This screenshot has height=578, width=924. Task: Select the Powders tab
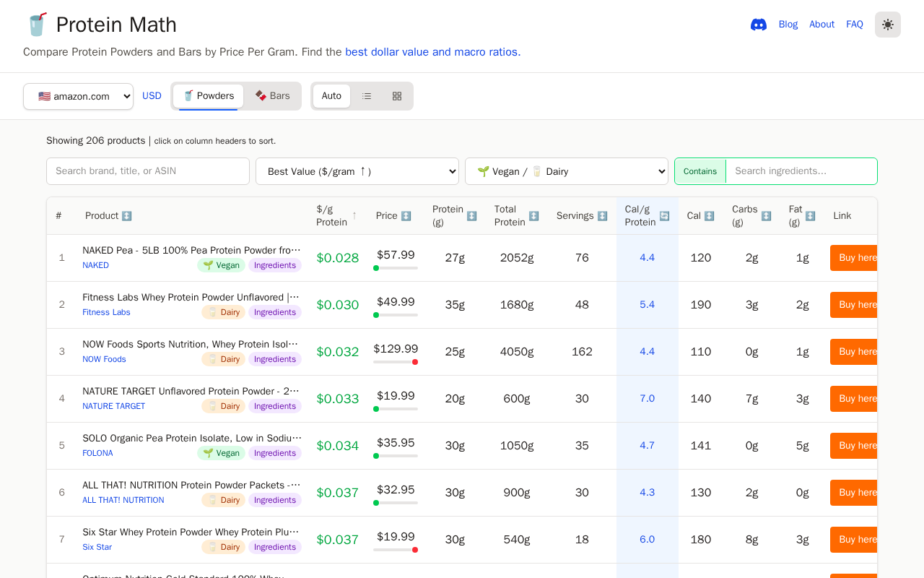(x=208, y=96)
